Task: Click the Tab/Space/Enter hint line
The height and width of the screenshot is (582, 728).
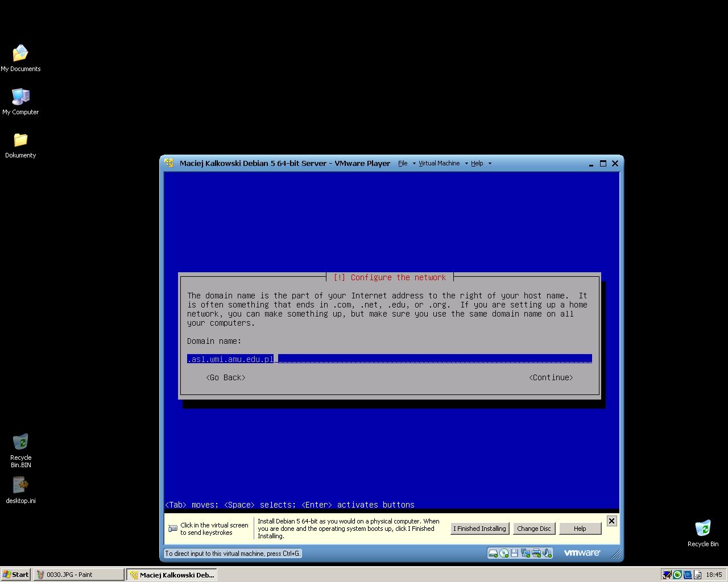Action: [289, 505]
